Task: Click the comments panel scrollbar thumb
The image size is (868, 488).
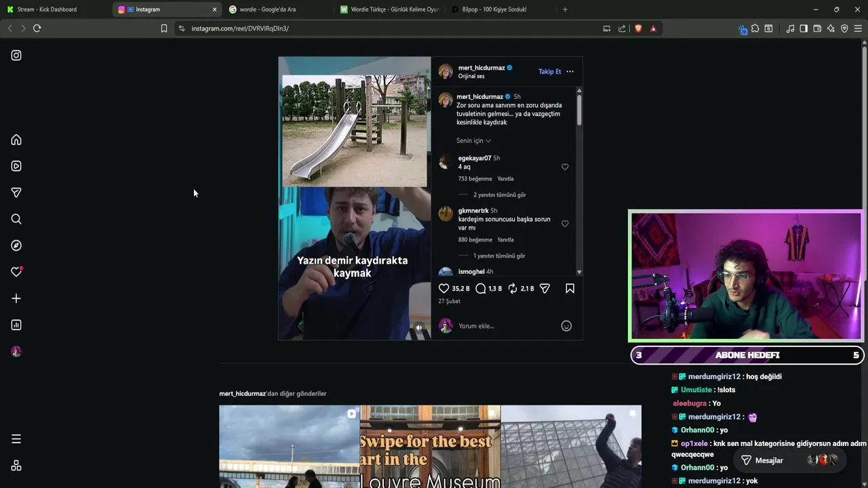Action: click(x=579, y=109)
